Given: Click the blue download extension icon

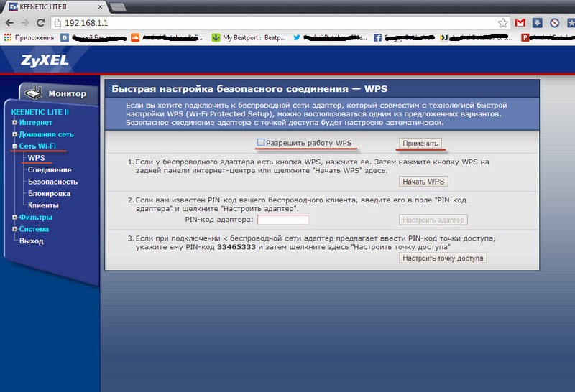Looking at the screenshot, I should (537, 23).
